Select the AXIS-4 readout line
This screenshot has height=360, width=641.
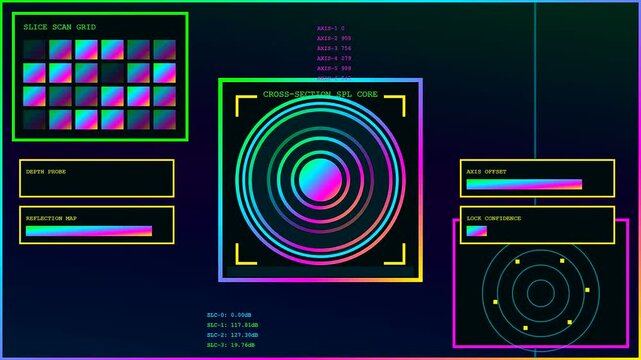click(x=334, y=58)
